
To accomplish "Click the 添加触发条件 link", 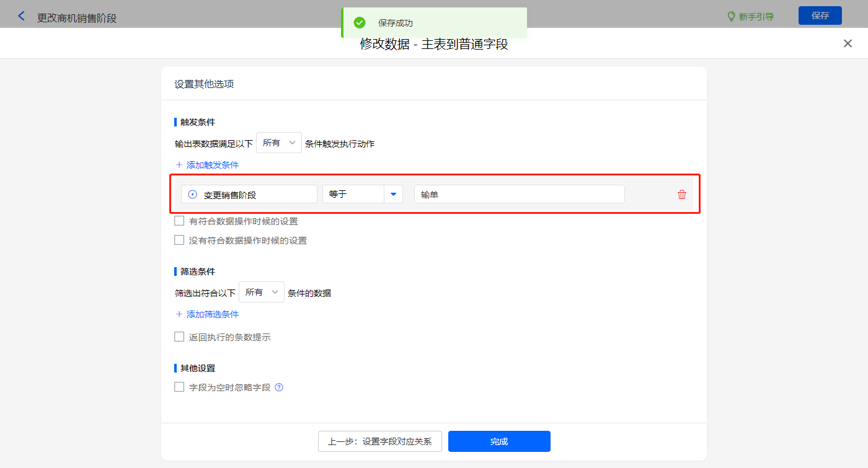I will [207, 165].
